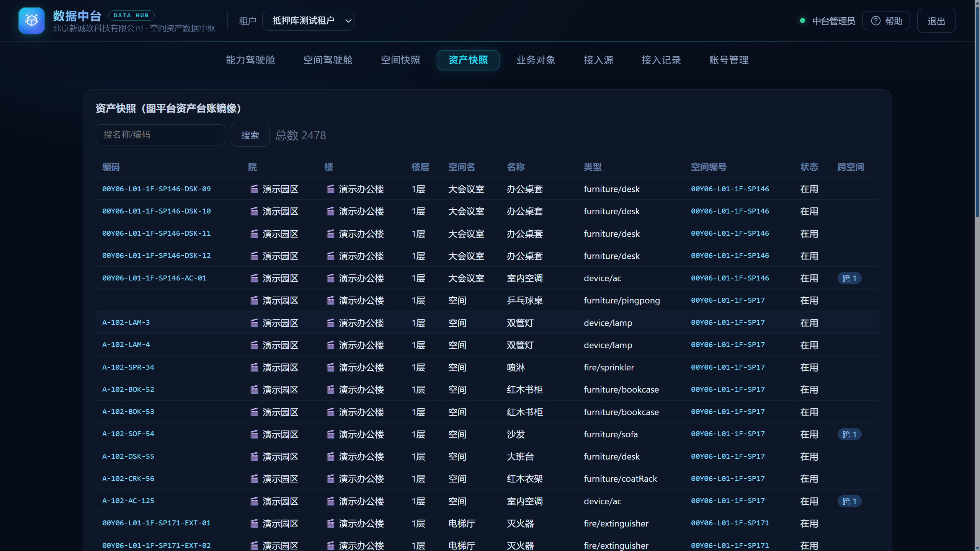Click the furniture/coatRack type cell

pyautogui.click(x=620, y=479)
